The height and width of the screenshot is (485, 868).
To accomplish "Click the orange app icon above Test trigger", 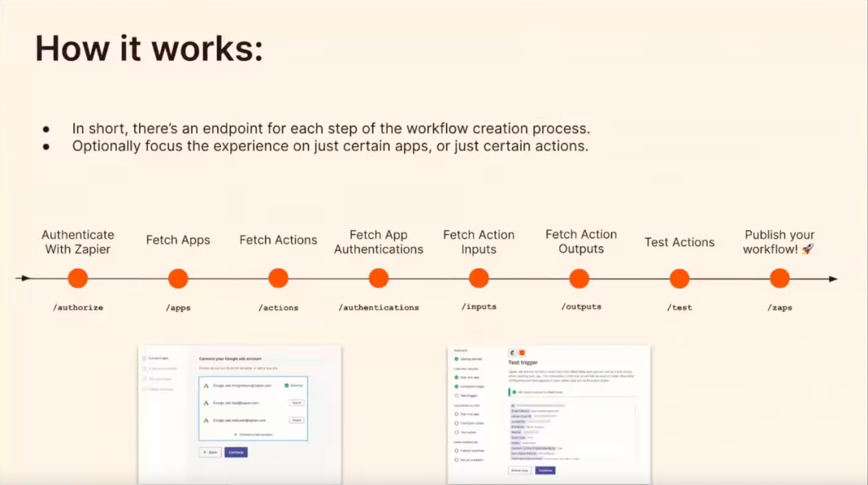I will (522, 352).
